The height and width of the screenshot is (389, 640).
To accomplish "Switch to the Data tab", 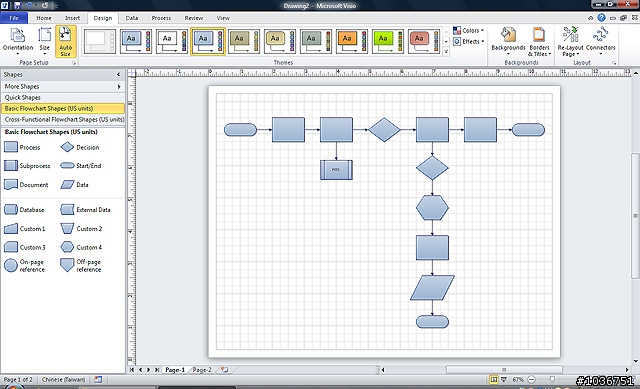I will [x=131, y=18].
